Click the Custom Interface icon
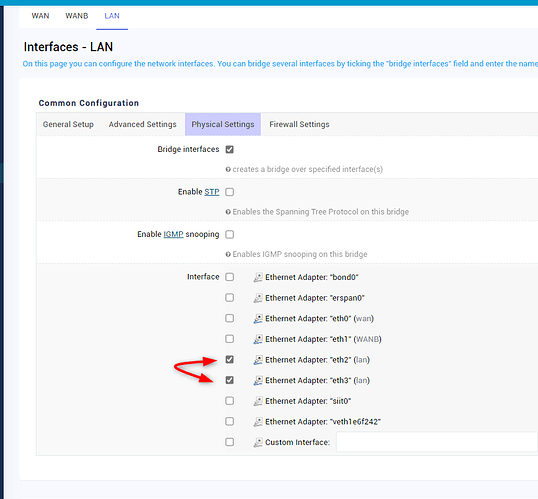Screen dimensions: 538x499 coord(258,442)
